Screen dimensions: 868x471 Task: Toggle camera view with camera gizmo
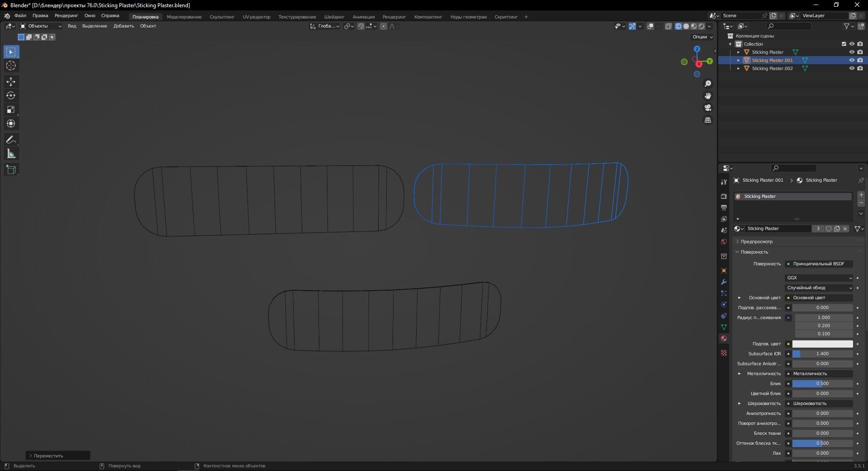(708, 108)
